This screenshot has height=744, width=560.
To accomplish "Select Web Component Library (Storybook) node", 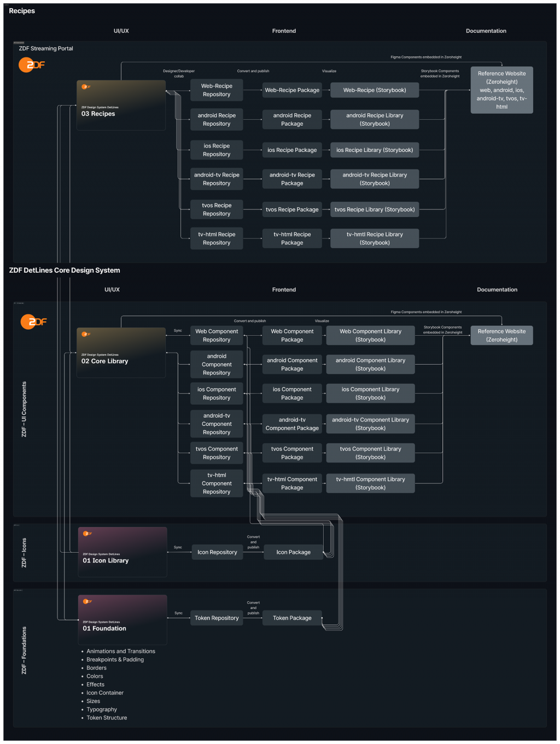I will coord(370,336).
